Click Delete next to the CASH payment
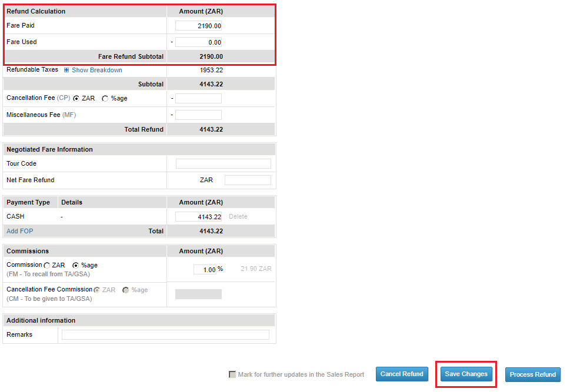 (x=238, y=216)
